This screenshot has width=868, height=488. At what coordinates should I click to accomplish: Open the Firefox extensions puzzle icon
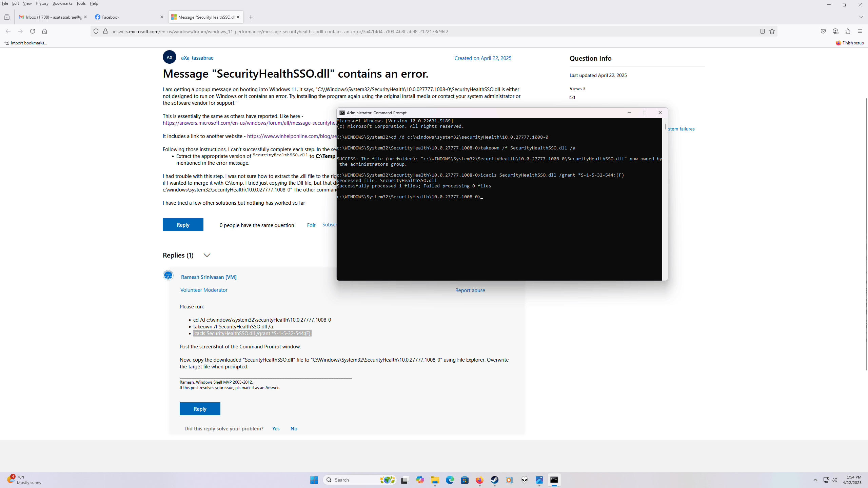[848, 31]
